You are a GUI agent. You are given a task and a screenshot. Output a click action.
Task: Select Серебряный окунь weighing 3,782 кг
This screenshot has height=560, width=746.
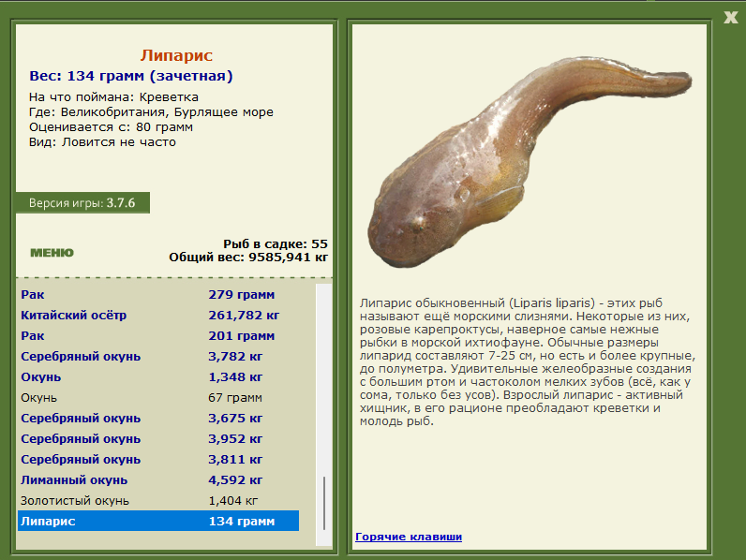tap(158, 357)
